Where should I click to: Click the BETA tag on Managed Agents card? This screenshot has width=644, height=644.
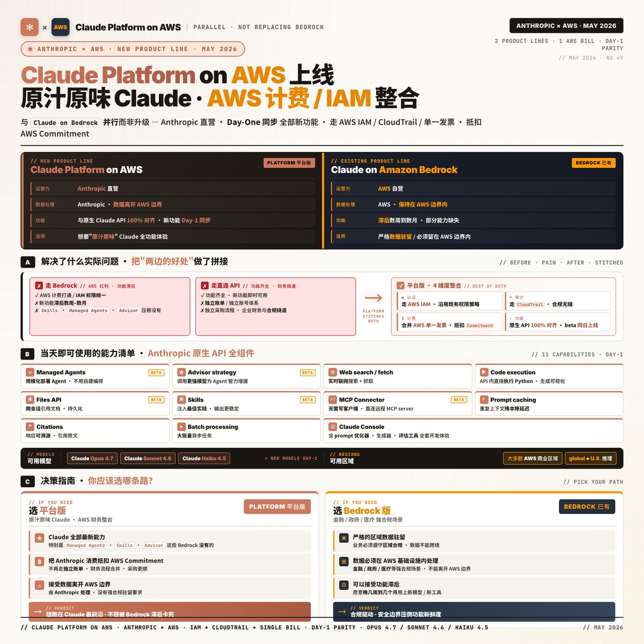[156, 372]
